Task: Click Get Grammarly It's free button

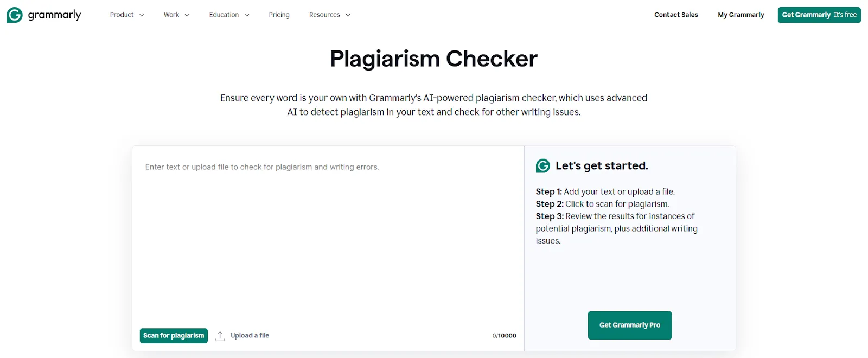Action: pos(819,15)
